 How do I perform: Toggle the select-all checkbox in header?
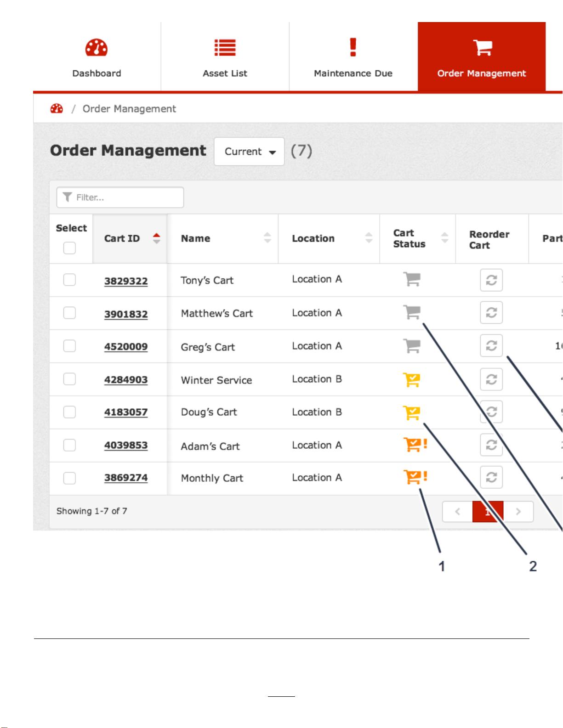tap(69, 248)
